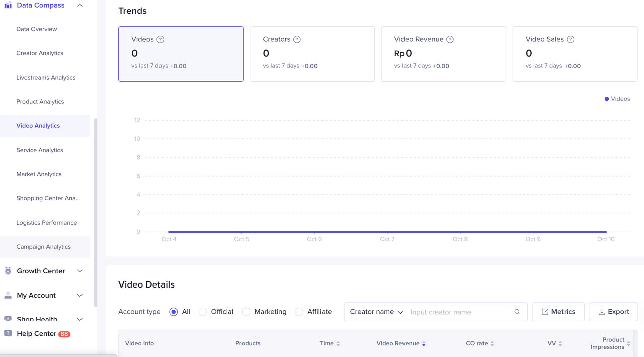Click the Metrics button
The image size is (644, 357).
pyautogui.click(x=558, y=312)
